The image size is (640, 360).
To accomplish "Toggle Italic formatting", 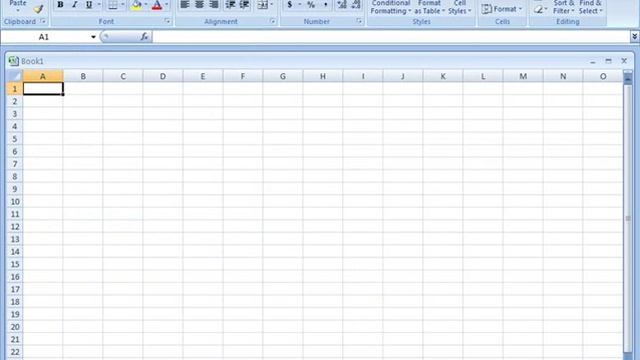I will click(x=74, y=5).
